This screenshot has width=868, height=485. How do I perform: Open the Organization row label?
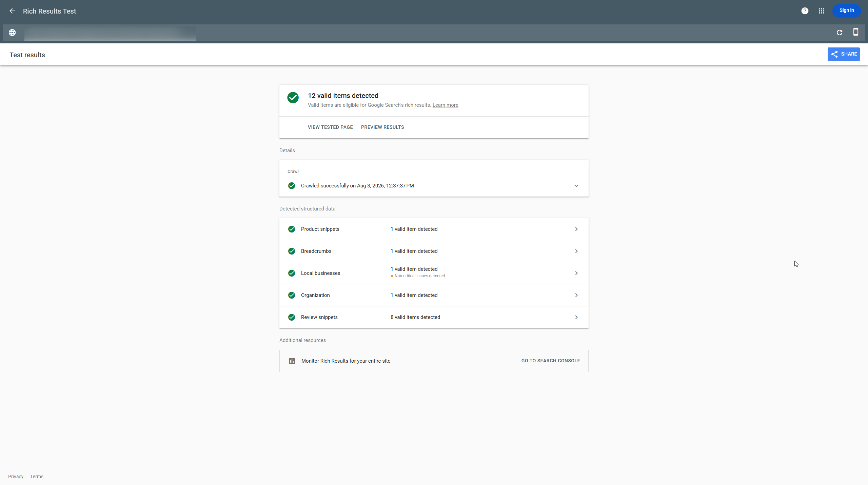[x=315, y=295]
